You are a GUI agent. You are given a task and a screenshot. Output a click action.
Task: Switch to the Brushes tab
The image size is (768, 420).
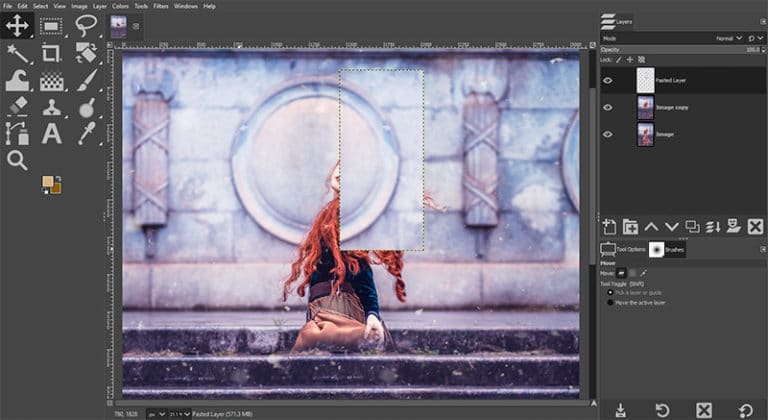coord(669,250)
